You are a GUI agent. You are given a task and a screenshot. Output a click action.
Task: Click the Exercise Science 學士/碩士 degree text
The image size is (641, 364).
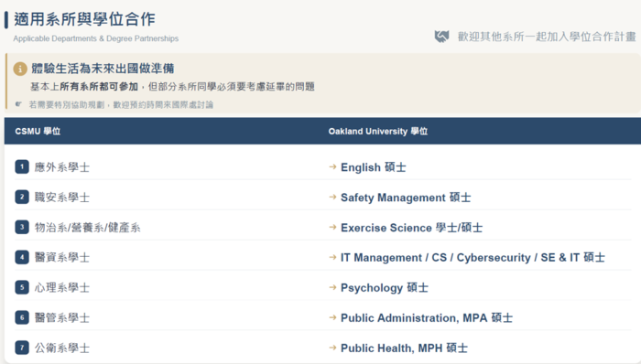412,228
